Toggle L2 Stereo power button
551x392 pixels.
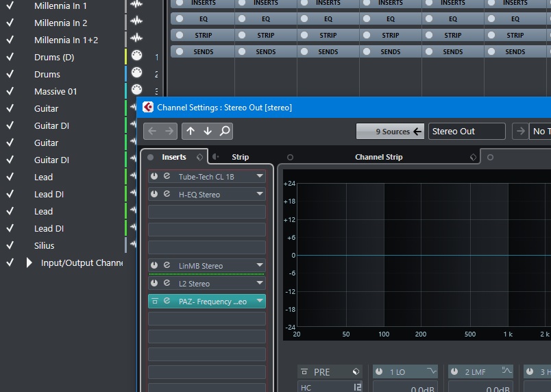[154, 283]
